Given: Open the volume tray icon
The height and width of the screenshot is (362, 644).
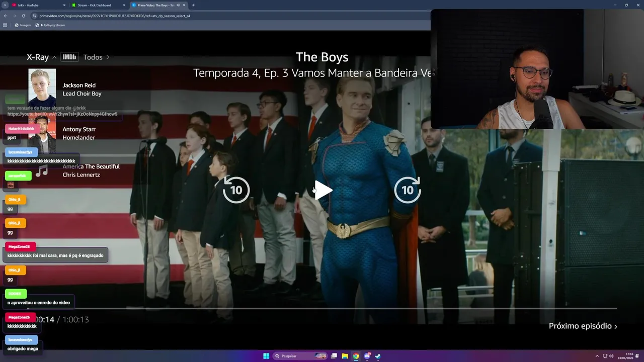Looking at the screenshot, I should pos(611,356).
